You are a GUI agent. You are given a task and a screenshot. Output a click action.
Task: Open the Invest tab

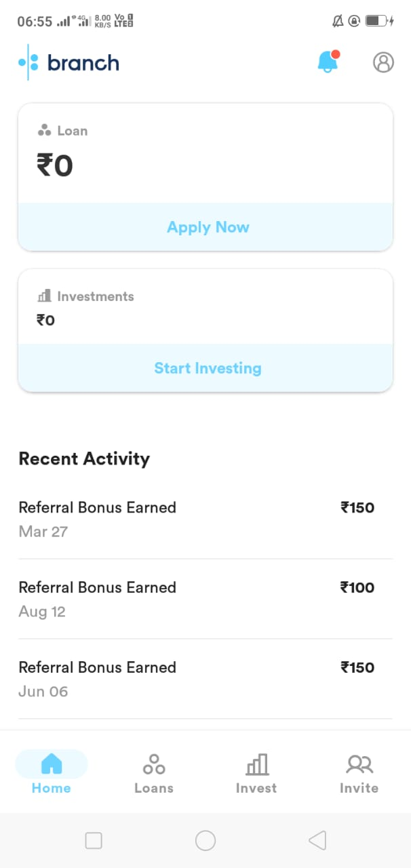click(256, 772)
